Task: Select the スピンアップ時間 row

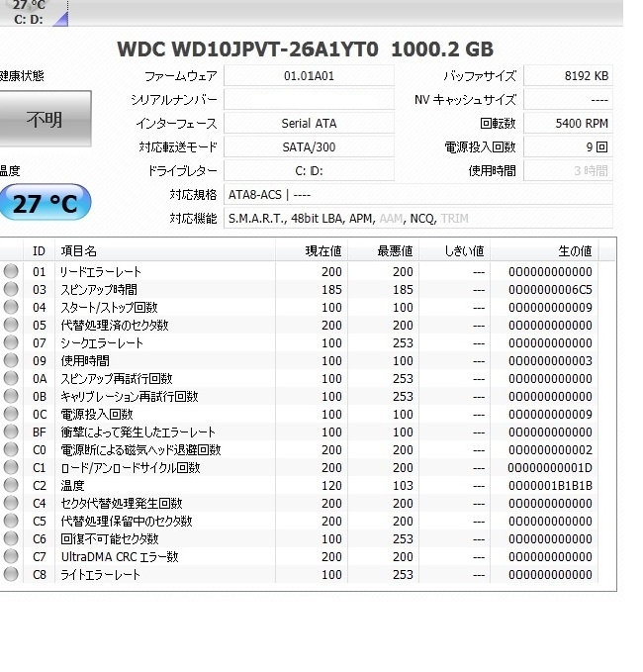Action: (299, 289)
